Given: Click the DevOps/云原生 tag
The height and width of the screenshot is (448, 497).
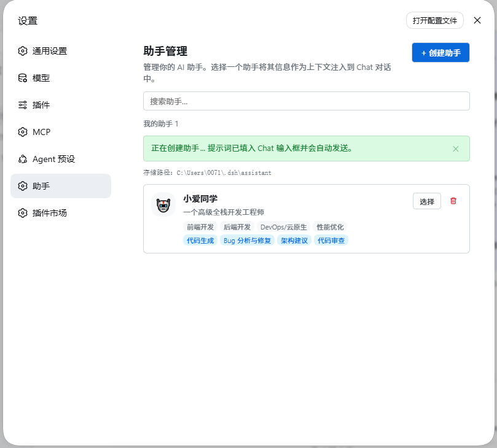Looking at the screenshot, I should [284, 227].
